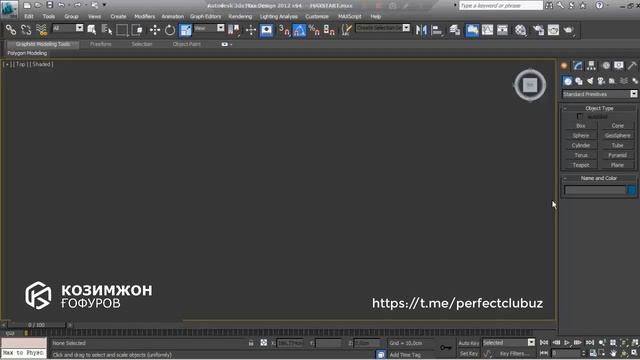Click the Select and Manipulate icon

click(251, 30)
